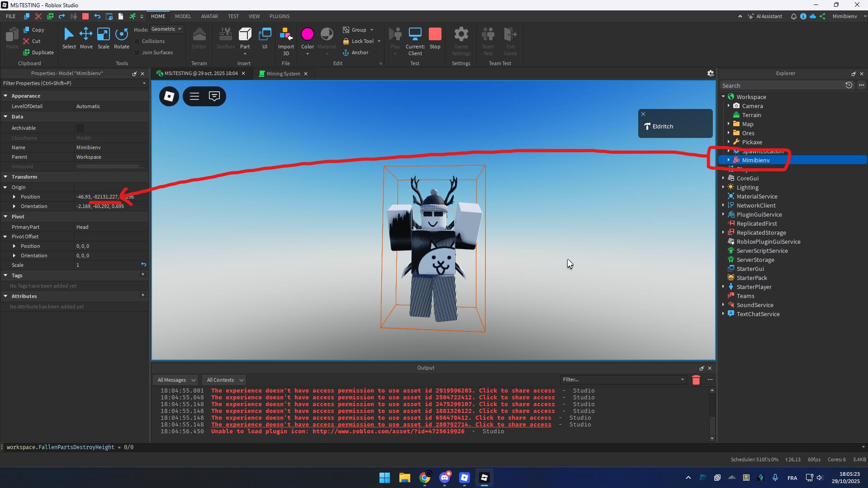Open Discord from the taskbar
Image resolution: width=868 pixels, height=488 pixels.
pos(445,478)
